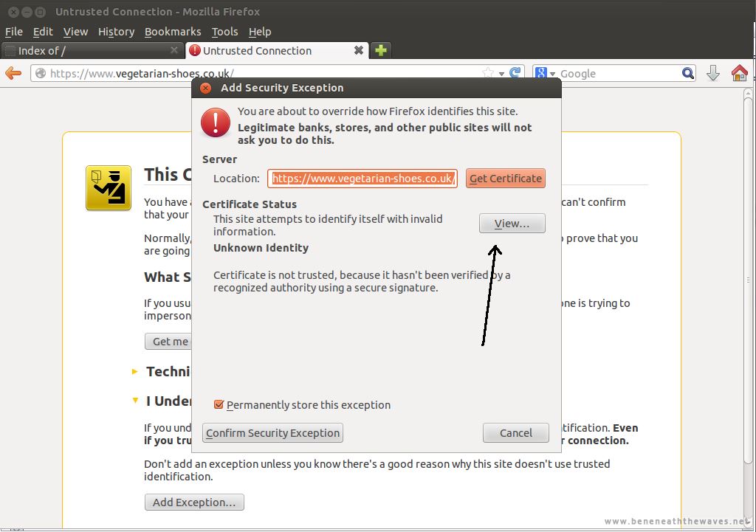Open the File menu

pos(14,32)
